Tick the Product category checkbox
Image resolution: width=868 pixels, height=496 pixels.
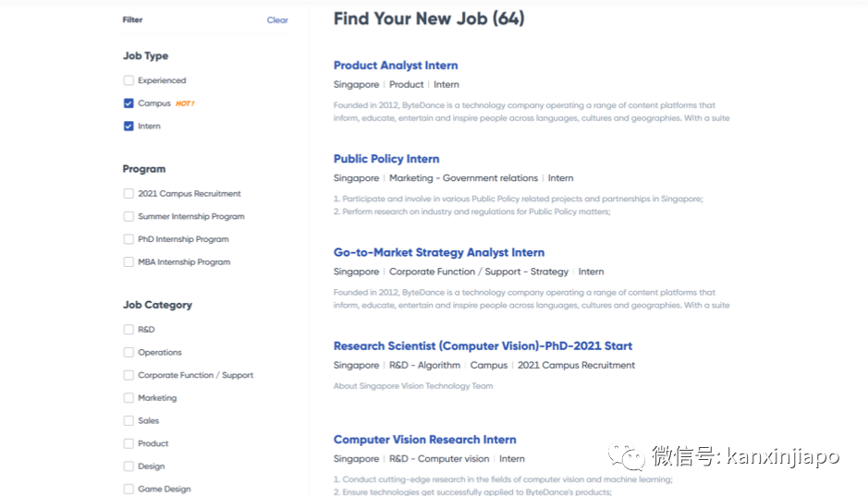[128, 443]
